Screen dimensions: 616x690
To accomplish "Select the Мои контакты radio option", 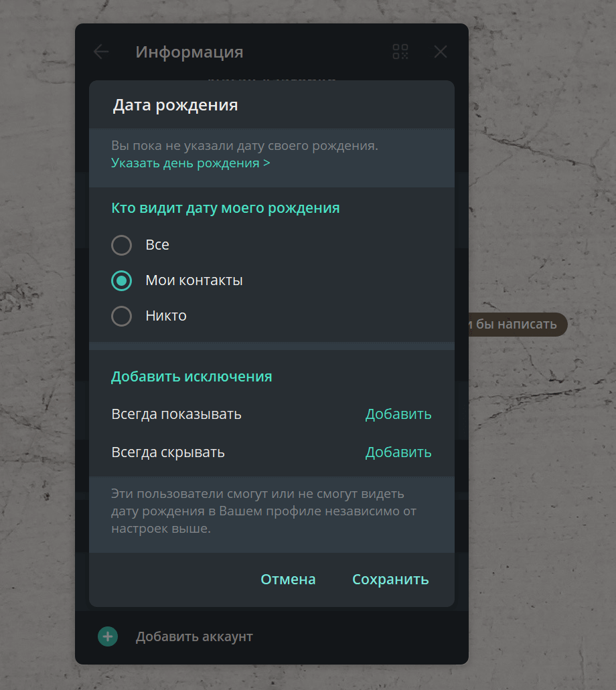I will point(122,281).
